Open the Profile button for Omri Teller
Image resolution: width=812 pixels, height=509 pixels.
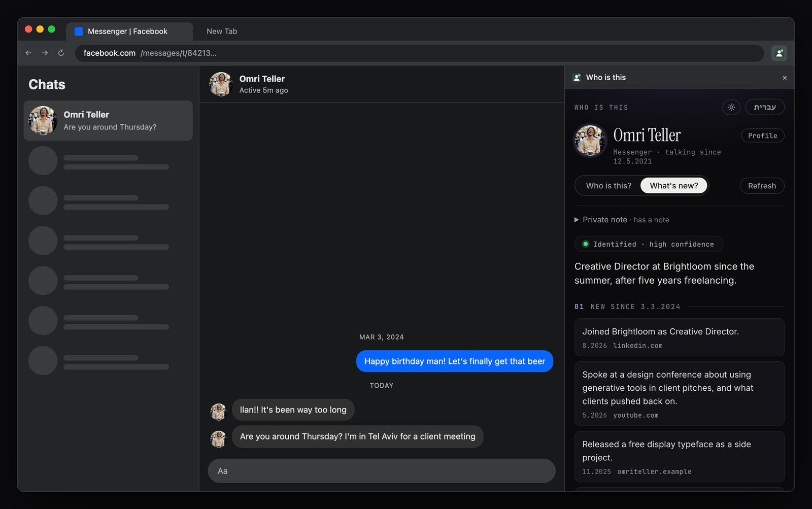click(762, 135)
